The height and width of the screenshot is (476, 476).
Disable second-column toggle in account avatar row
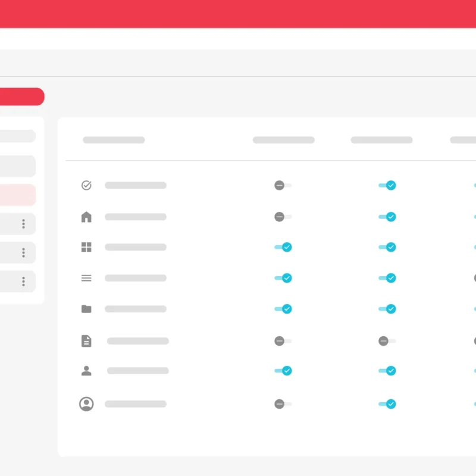[x=387, y=404]
